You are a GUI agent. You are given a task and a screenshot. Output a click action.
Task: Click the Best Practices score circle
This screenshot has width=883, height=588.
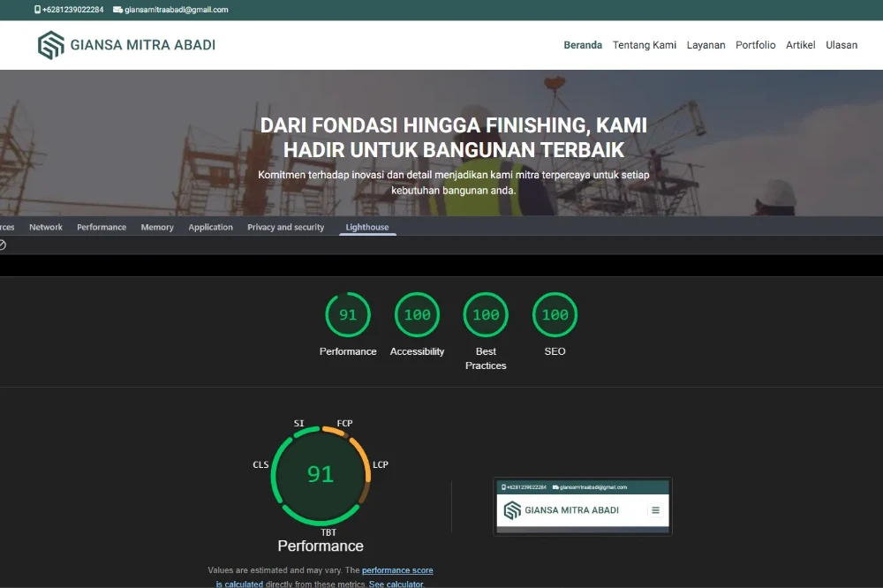point(485,314)
